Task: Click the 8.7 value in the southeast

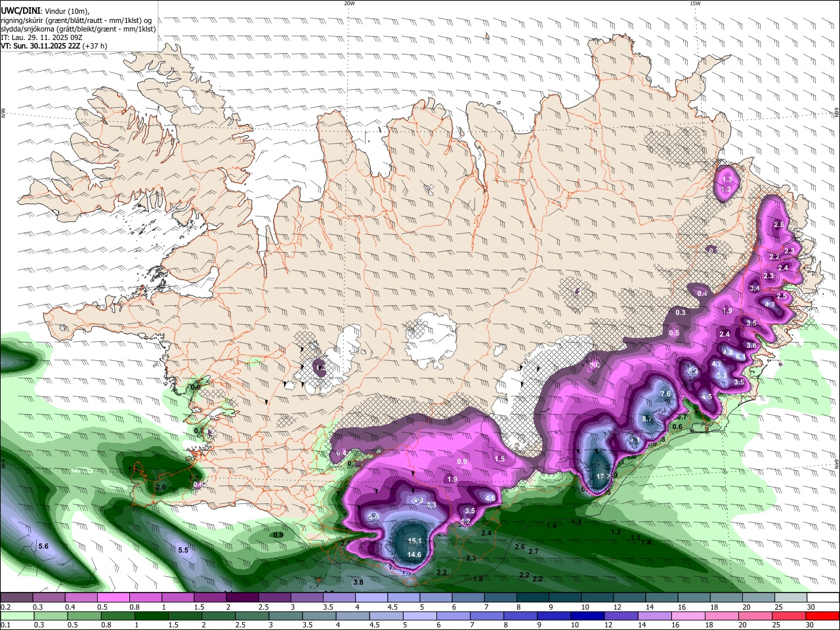Action: pos(647,419)
